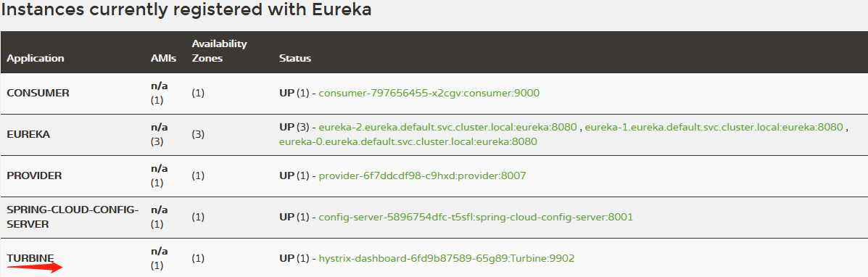Select the EUREKA application name
This screenshot has width=868, height=277.
(x=28, y=134)
